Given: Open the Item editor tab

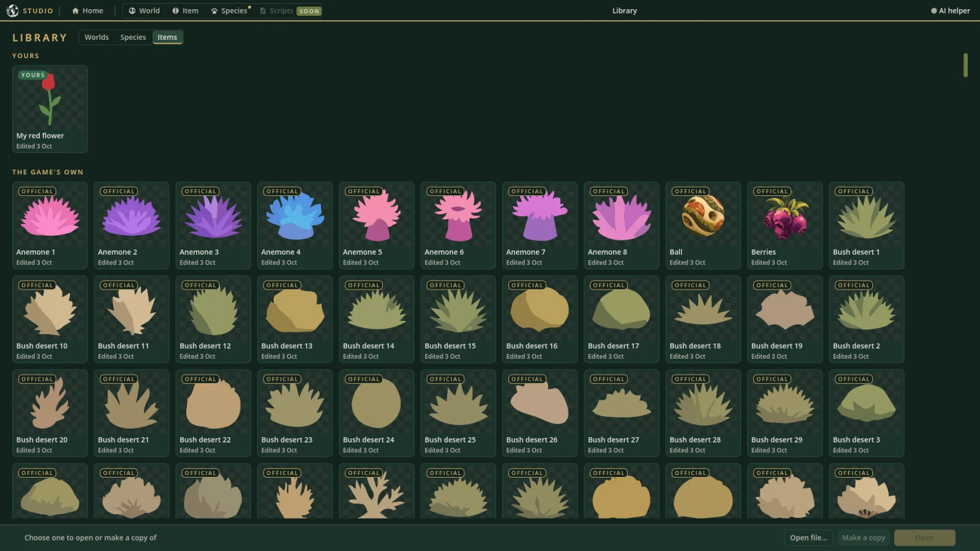Looking at the screenshot, I should (x=185, y=10).
